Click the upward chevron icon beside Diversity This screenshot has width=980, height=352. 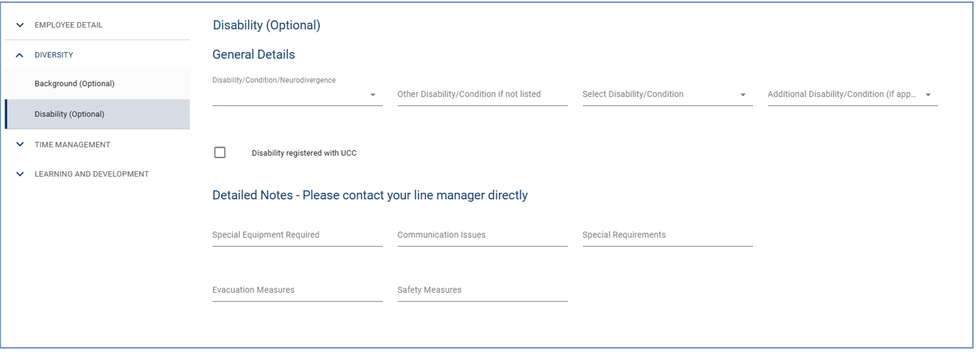tap(20, 54)
